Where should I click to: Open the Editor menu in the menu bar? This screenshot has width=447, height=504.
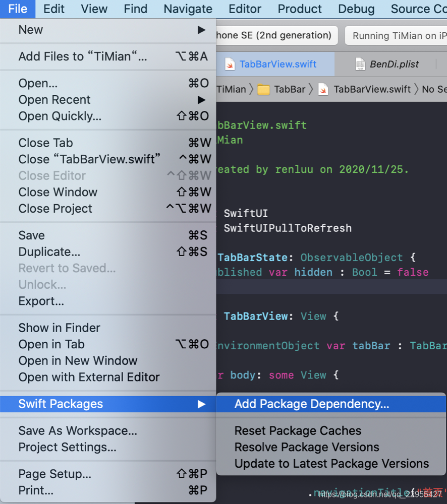[x=245, y=9]
